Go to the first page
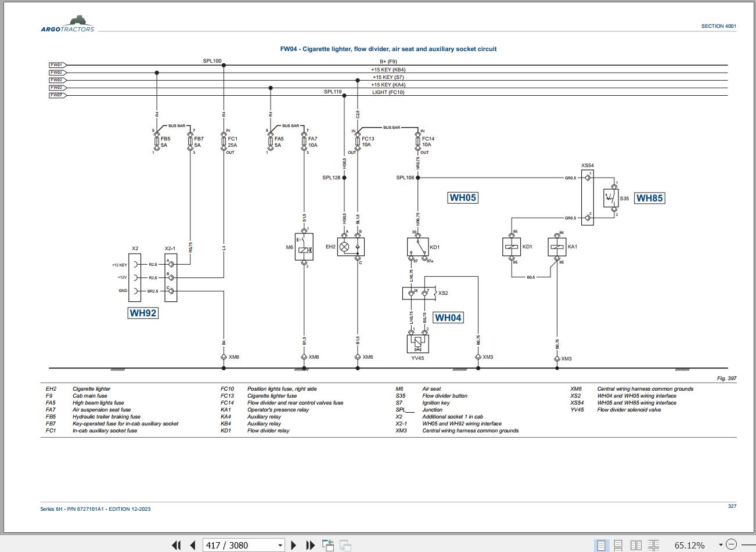Viewport: 756px width, 552px height. [x=176, y=545]
